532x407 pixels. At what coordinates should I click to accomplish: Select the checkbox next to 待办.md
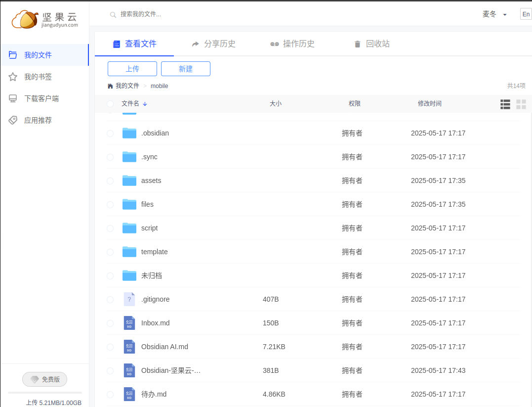[x=110, y=394]
